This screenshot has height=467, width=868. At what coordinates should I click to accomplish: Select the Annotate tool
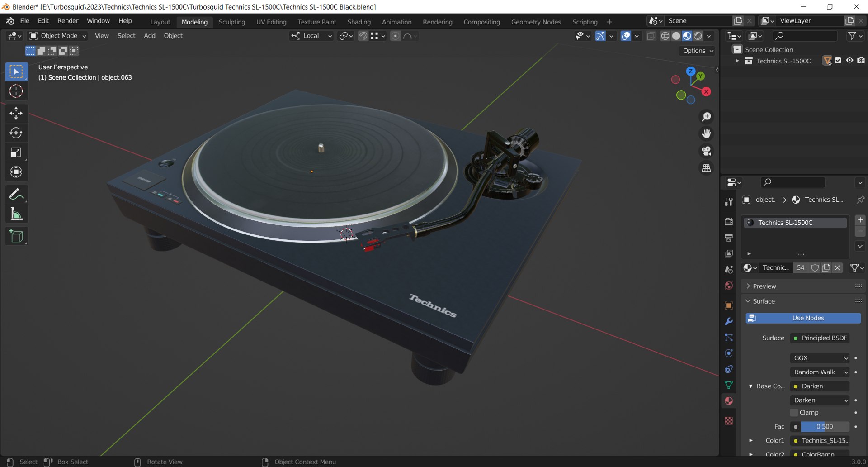(x=16, y=195)
